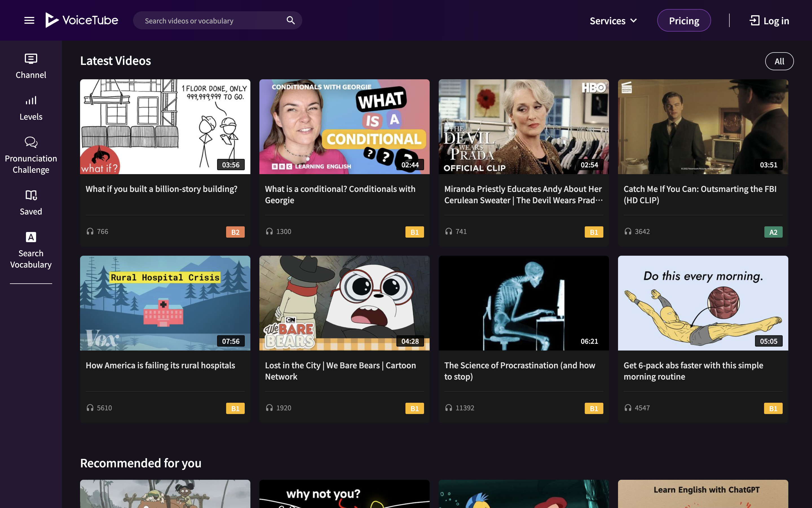Open the Devil Wears Prada clip thumbnail
The image size is (812, 508).
point(524,127)
